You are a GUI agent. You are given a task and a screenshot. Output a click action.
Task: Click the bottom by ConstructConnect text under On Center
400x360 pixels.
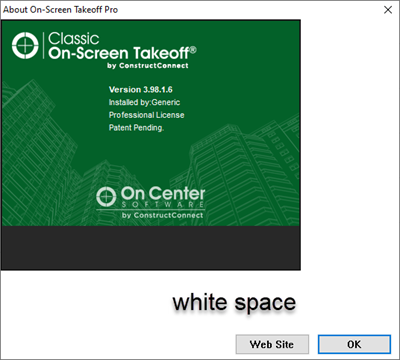click(x=162, y=215)
